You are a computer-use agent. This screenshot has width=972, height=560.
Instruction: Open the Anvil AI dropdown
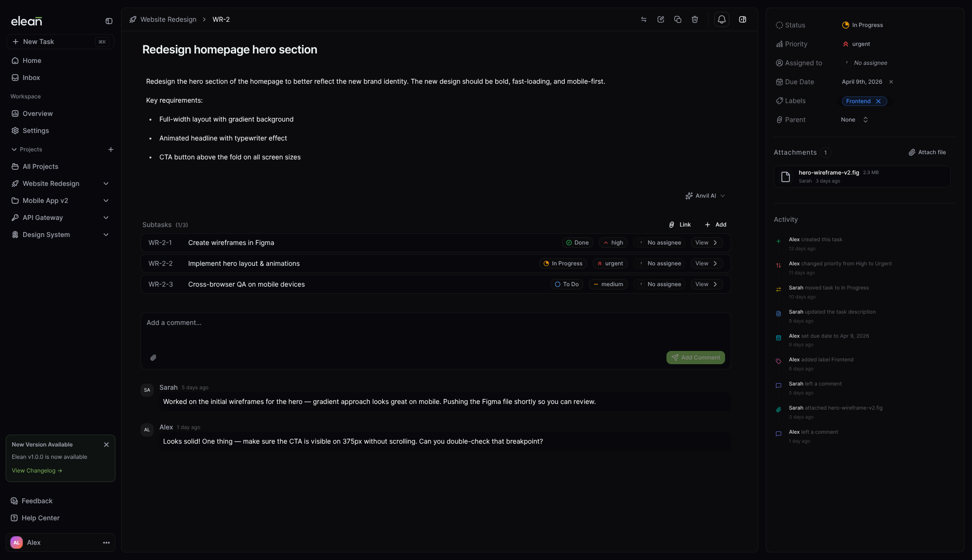click(x=705, y=196)
